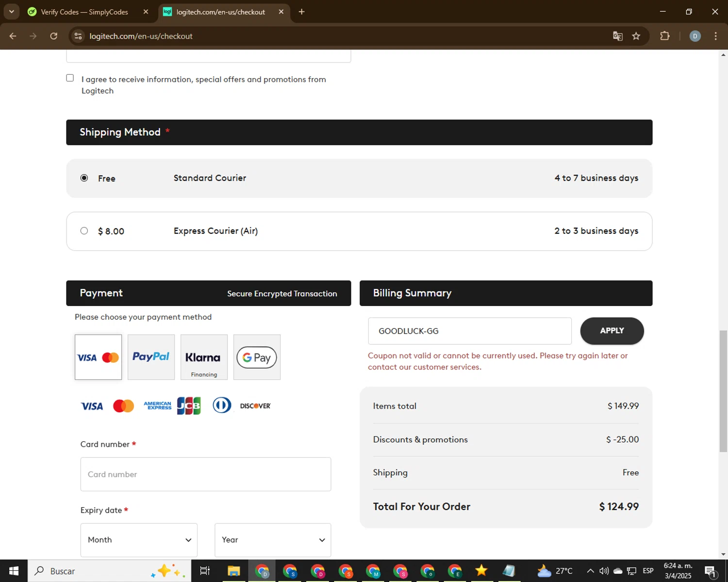Image resolution: width=728 pixels, height=582 pixels.
Task: Click the JCB card logo
Action: (189, 405)
